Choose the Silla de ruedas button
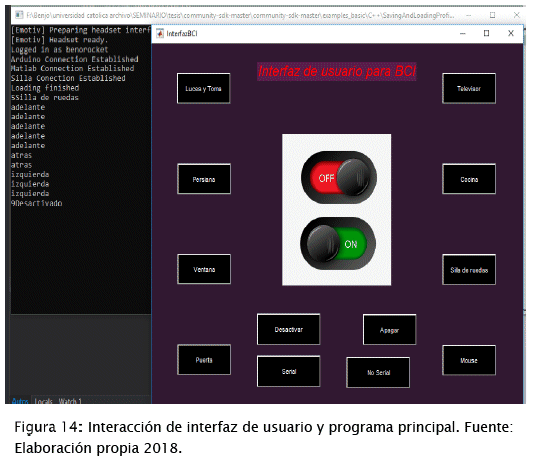 coord(469,270)
